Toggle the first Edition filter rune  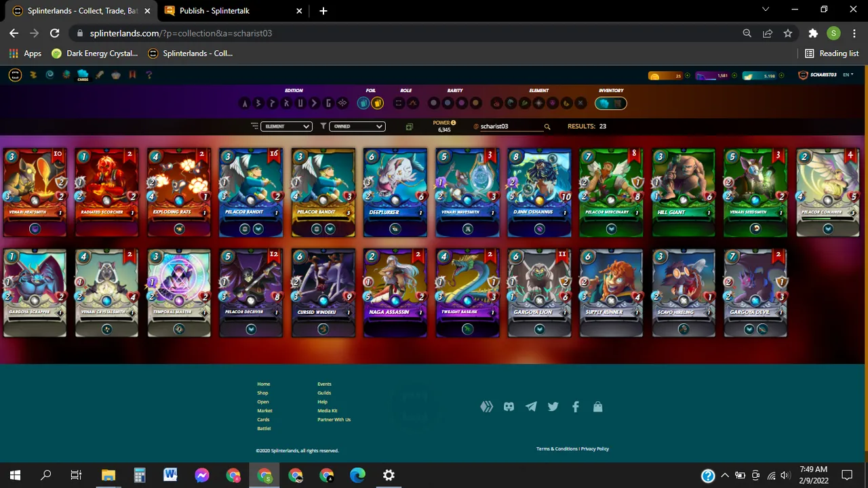pos(245,103)
